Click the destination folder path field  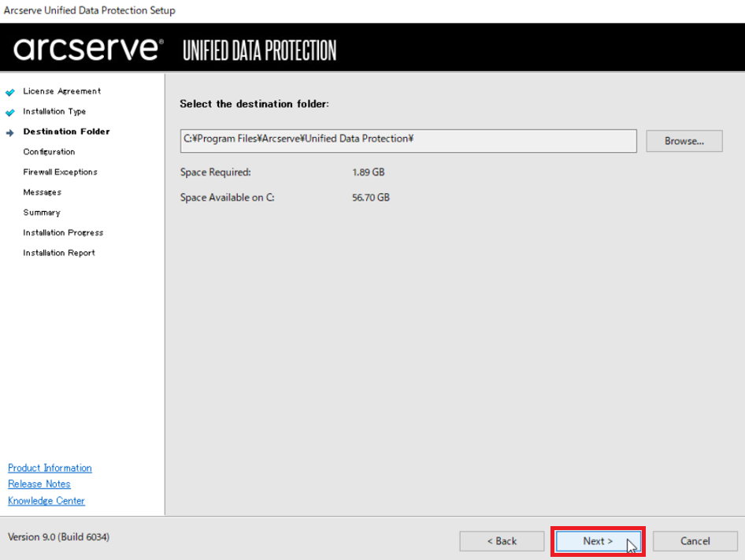click(x=408, y=141)
